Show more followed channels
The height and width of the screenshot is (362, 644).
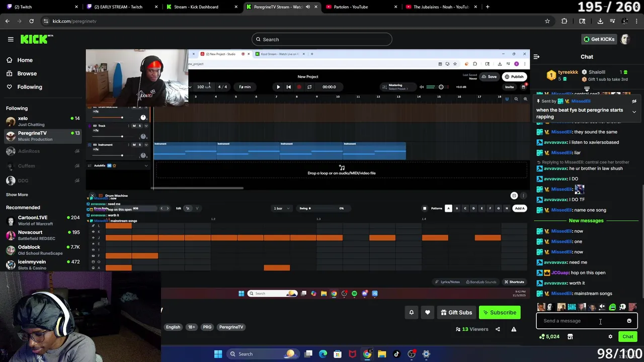tap(17, 195)
